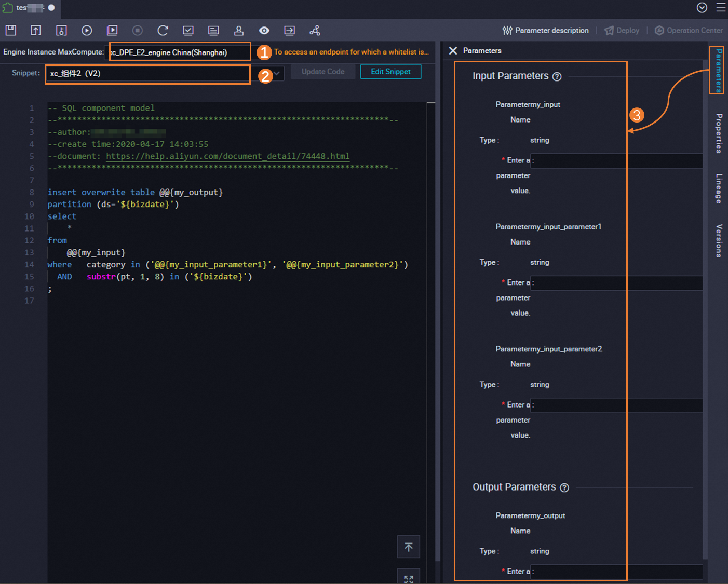Viewport: 728px width, 584px height.
Task: Validate the script via the checkmark icon
Action: pos(188,30)
